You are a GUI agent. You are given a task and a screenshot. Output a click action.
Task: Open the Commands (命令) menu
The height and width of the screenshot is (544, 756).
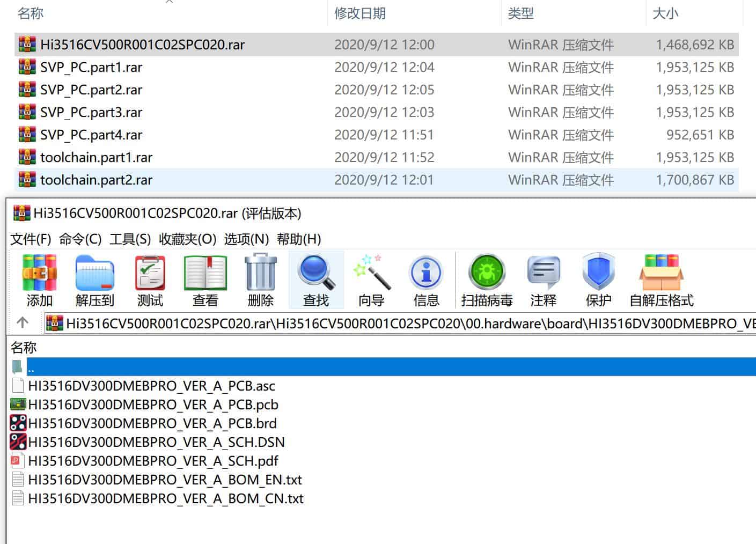point(80,239)
